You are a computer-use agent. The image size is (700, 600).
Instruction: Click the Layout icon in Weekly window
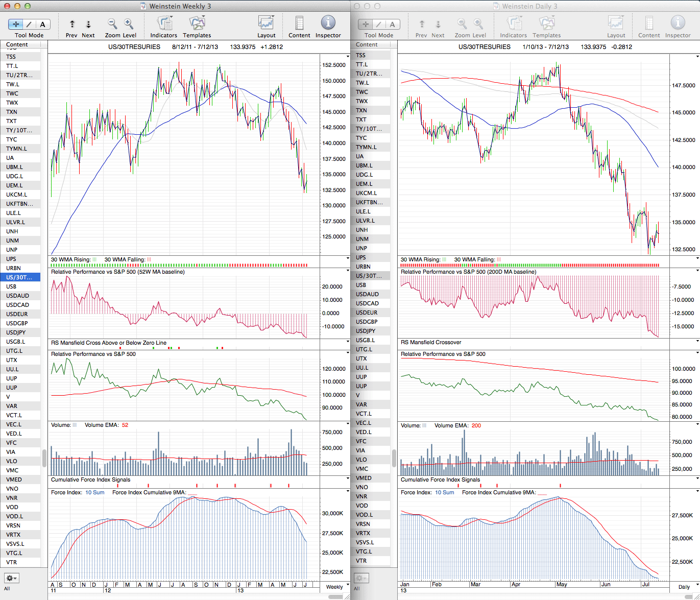(x=266, y=23)
